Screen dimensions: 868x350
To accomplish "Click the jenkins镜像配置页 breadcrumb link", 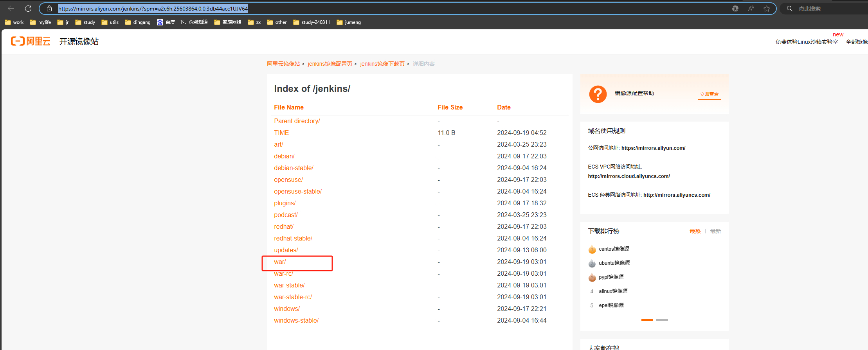I will (330, 64).
